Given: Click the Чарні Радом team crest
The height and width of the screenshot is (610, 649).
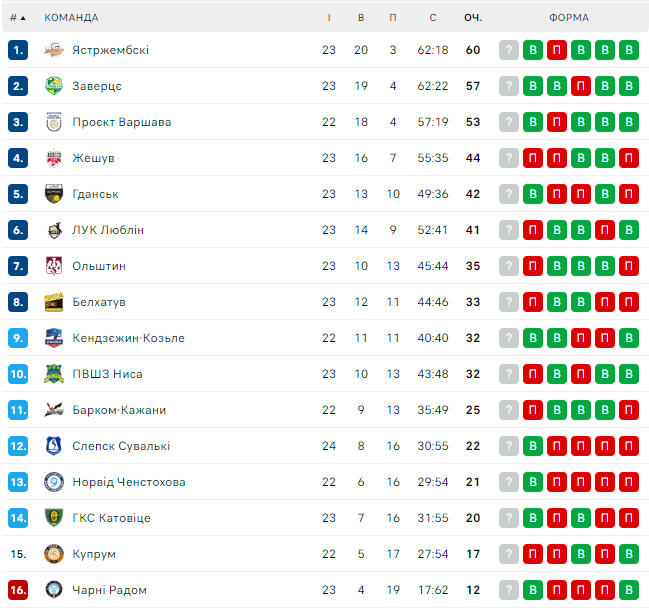Looking at the screenshot, I should pos(54,590).
